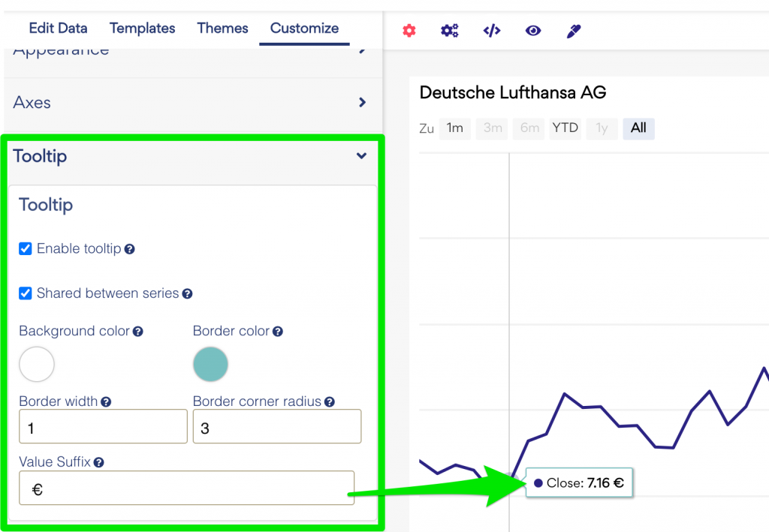Open the Templates tab
The image size is (769, 532).
pyautogui.click(x=142, y=29)
